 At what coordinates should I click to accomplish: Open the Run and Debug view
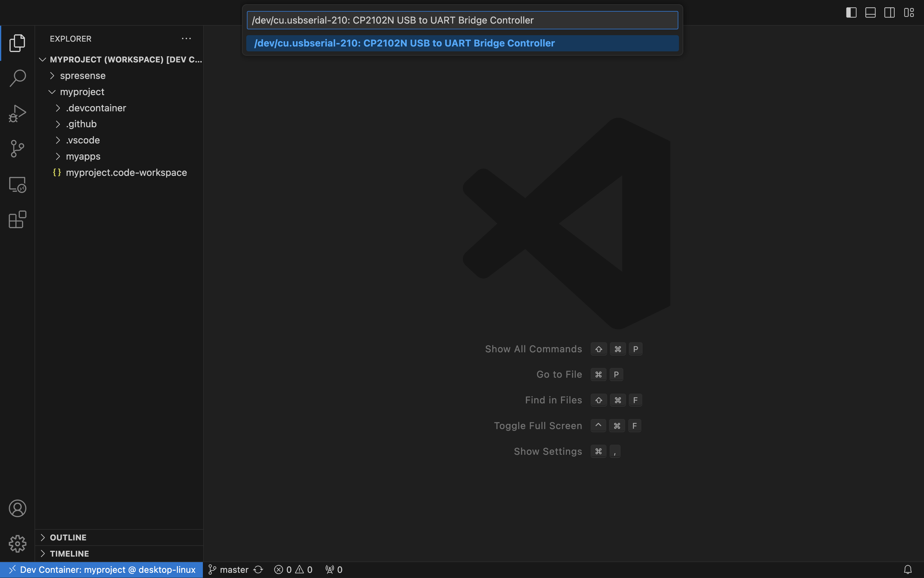pyautogui.click(x=17, y=113)
